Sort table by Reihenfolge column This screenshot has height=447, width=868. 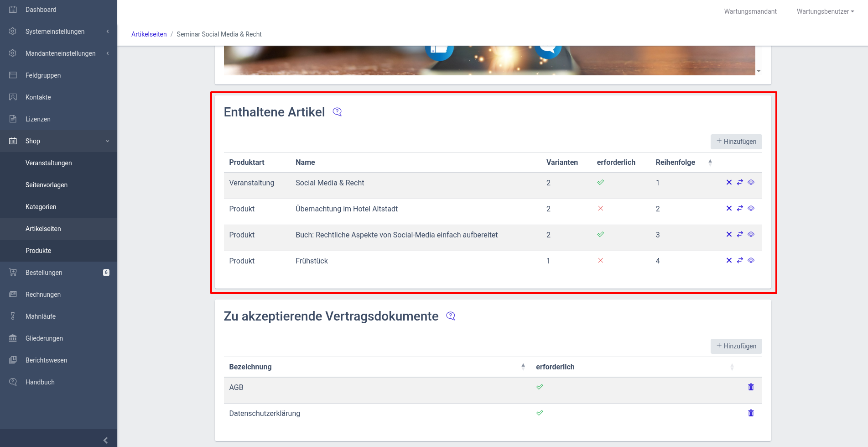point(675,163)
